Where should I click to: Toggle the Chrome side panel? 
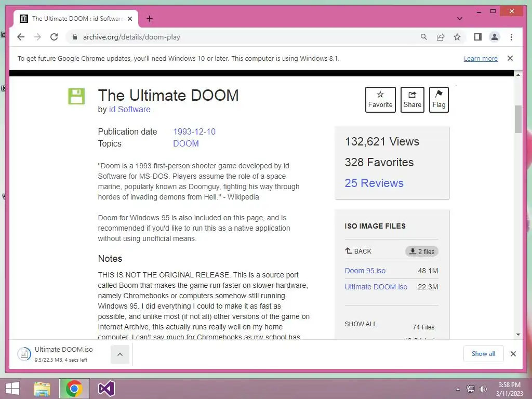click(x=478, y=37)
